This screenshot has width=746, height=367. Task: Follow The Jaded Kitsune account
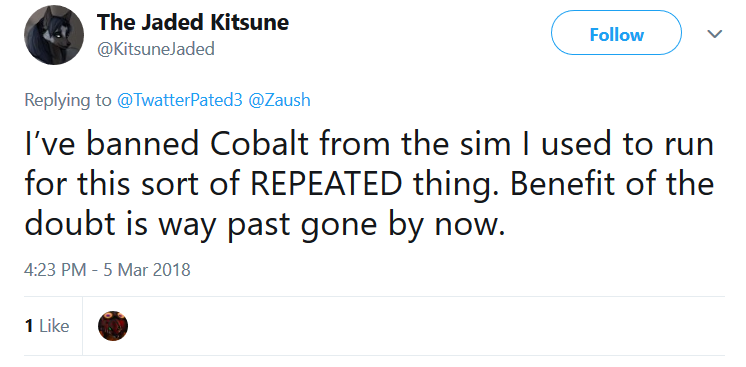[616, 35]
